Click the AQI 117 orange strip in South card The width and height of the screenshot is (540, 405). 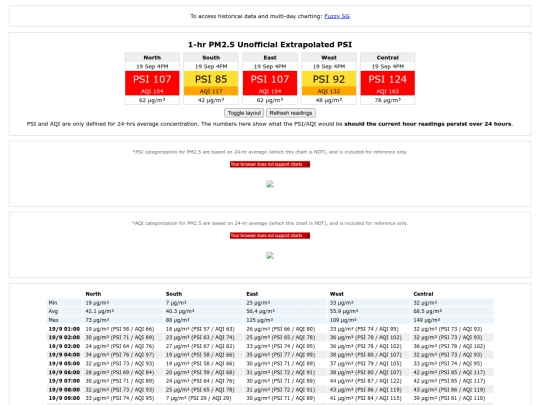211,91
